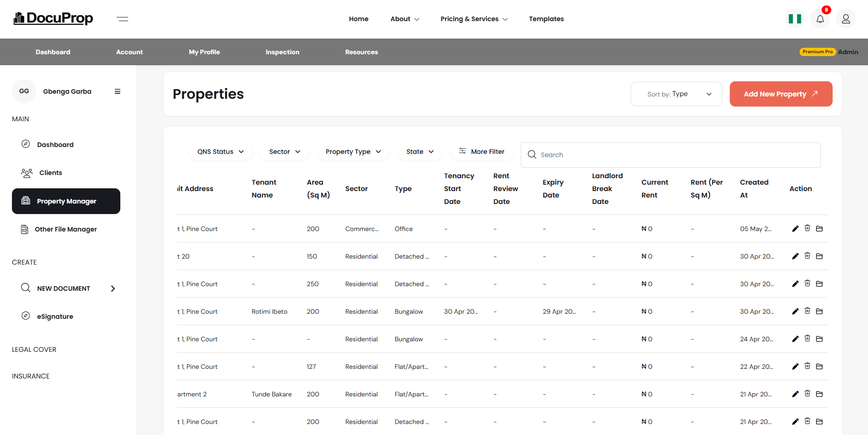Click the Add New Property button
This screenshot has width=868, height=435.
[781, 94]
